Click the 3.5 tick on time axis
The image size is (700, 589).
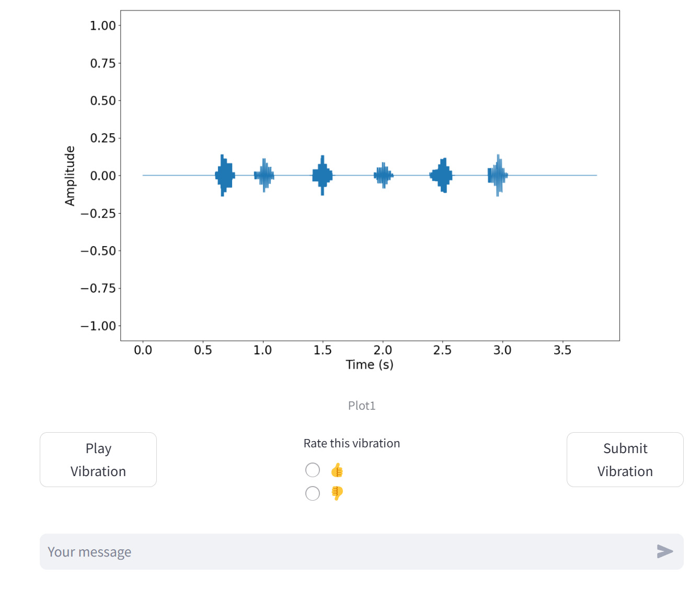[563, 350]
